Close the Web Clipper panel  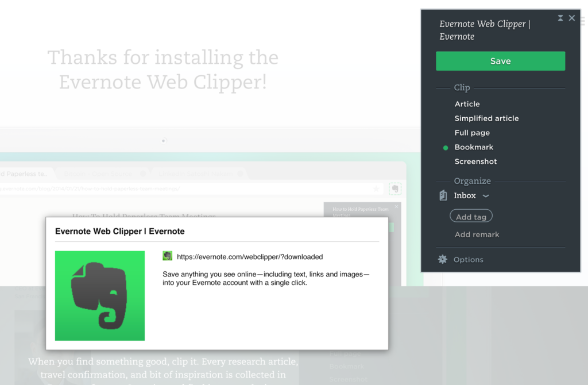click(572, 18)
